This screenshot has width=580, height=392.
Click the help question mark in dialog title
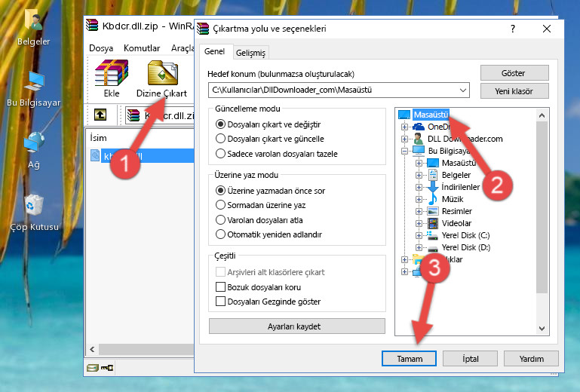pyautogui.click(x=513, y=29)
